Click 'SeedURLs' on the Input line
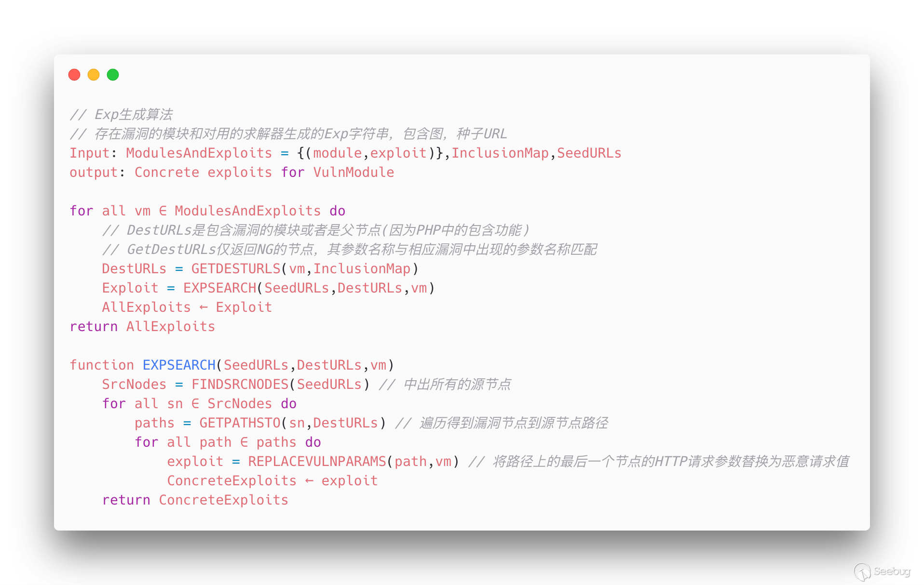 (589, 153)
